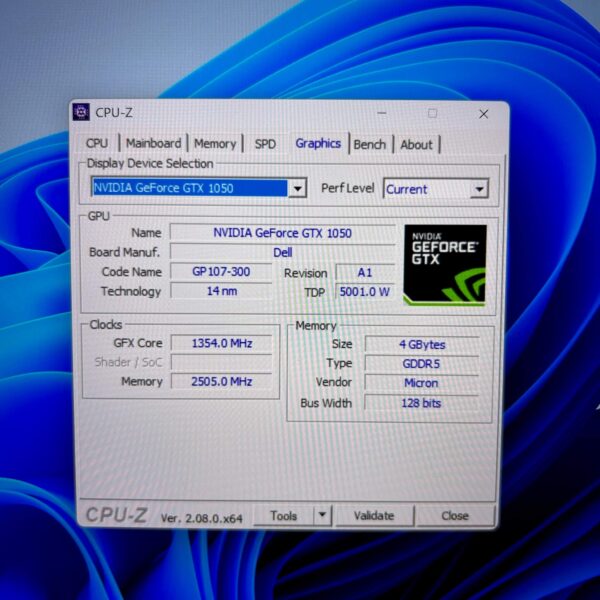Switch to the About tab

416,145
